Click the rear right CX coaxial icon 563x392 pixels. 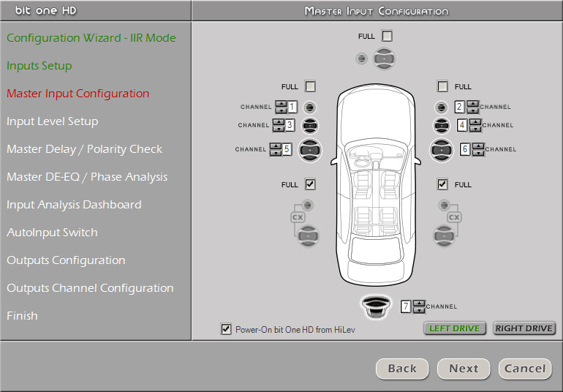click(x=454, y=217)
